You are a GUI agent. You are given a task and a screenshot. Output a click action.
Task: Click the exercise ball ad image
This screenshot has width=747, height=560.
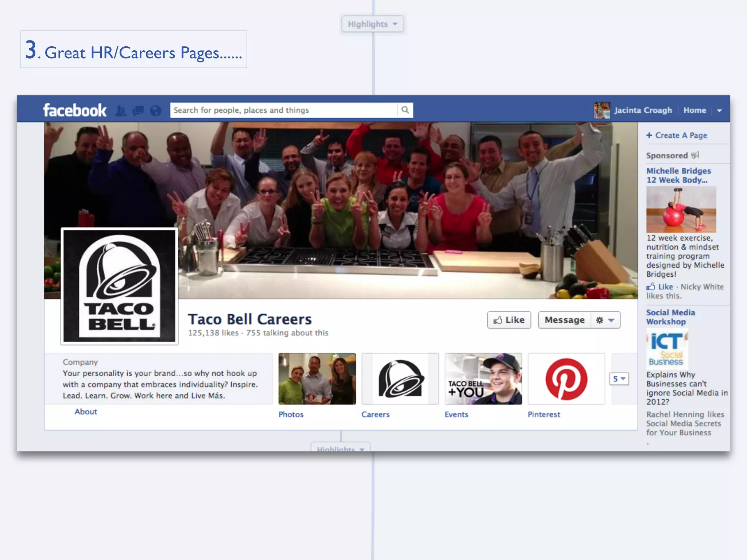point(681,209)
